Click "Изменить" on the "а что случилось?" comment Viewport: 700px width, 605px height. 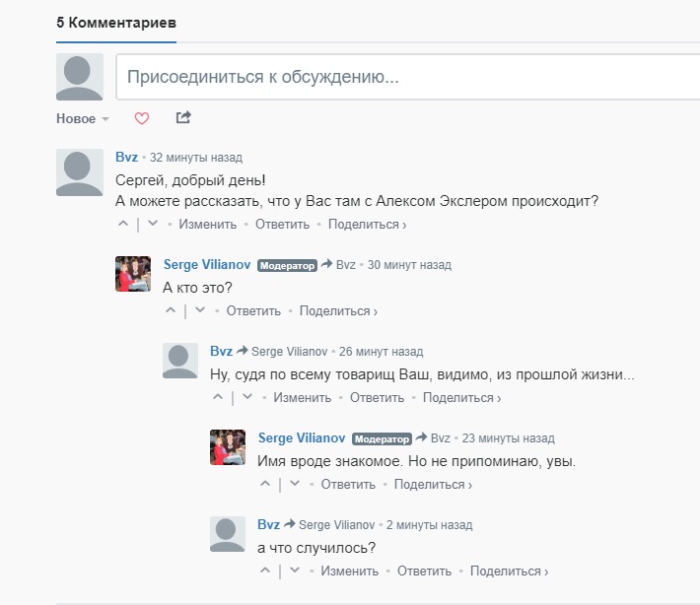pos(349,571)
